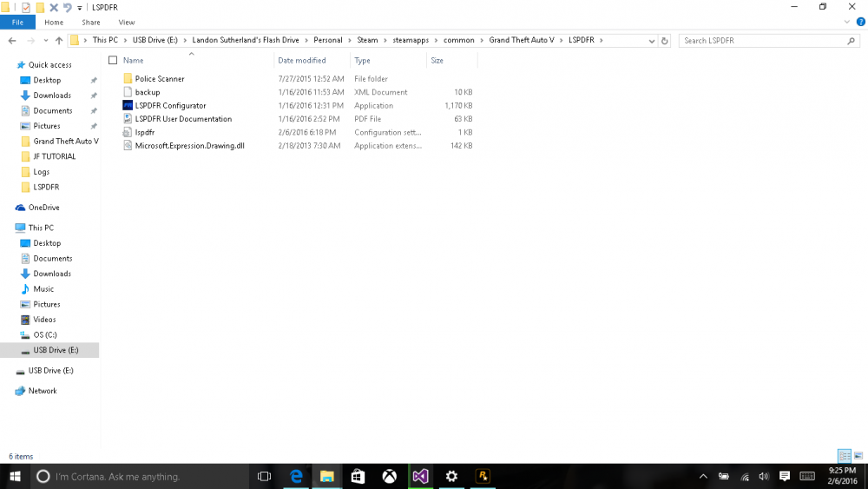Select the LSPDFR User Documentation PDF icon
Screen dimensions: 868x489
(128, 118)
